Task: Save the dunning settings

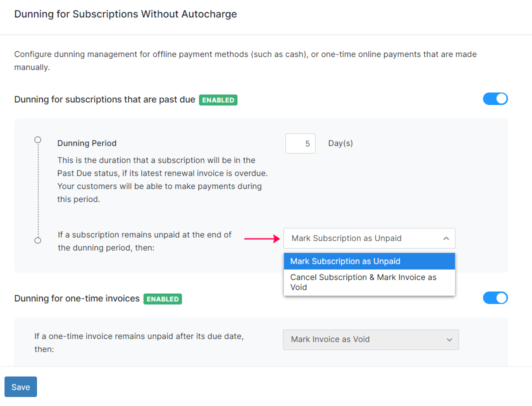Action: pyautogui.click(x=20, y=387)
